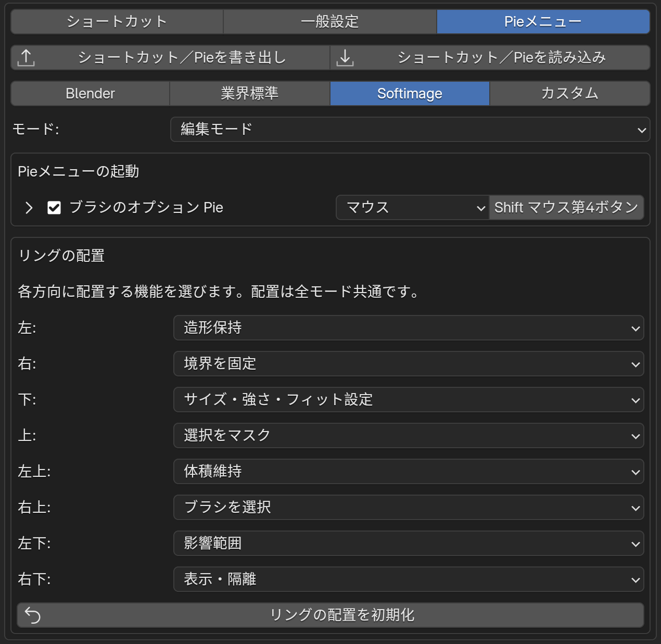Open the 左上 dropdown showing 体積維持
661x644 pixels.
409,472
